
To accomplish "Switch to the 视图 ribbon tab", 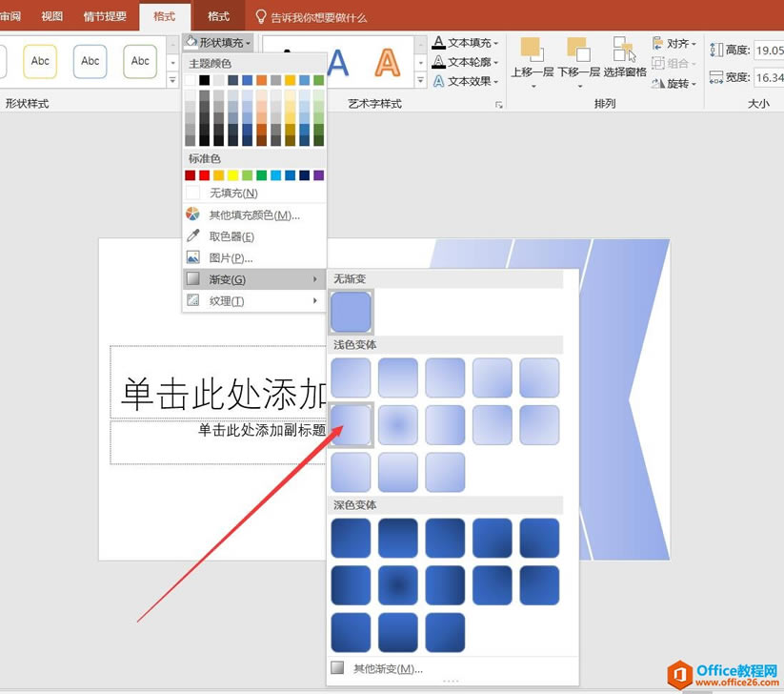I will click(51, 15).
